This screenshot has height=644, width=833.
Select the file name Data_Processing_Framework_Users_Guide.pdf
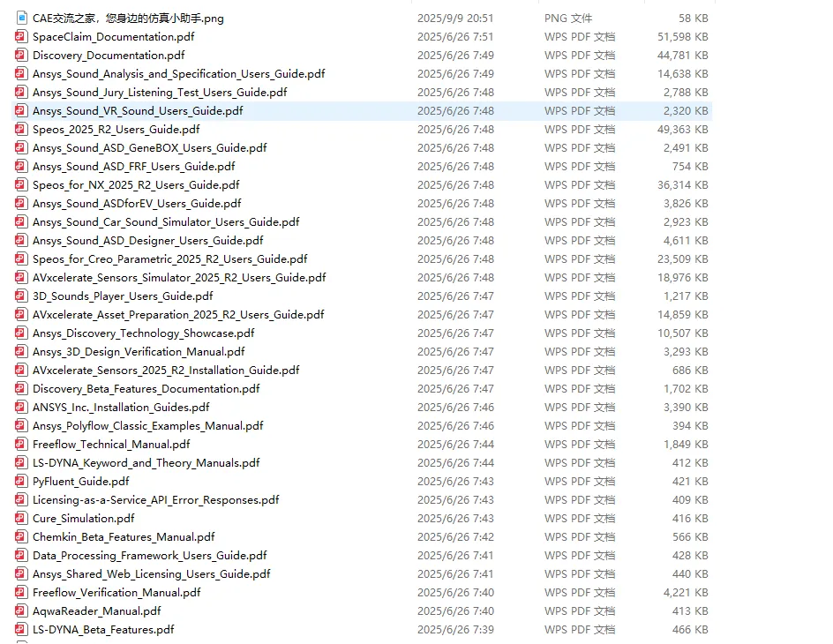coord(150,555)
